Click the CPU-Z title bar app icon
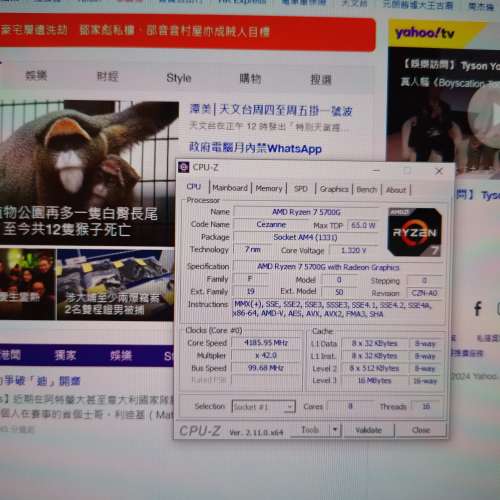 click(184, 167)
